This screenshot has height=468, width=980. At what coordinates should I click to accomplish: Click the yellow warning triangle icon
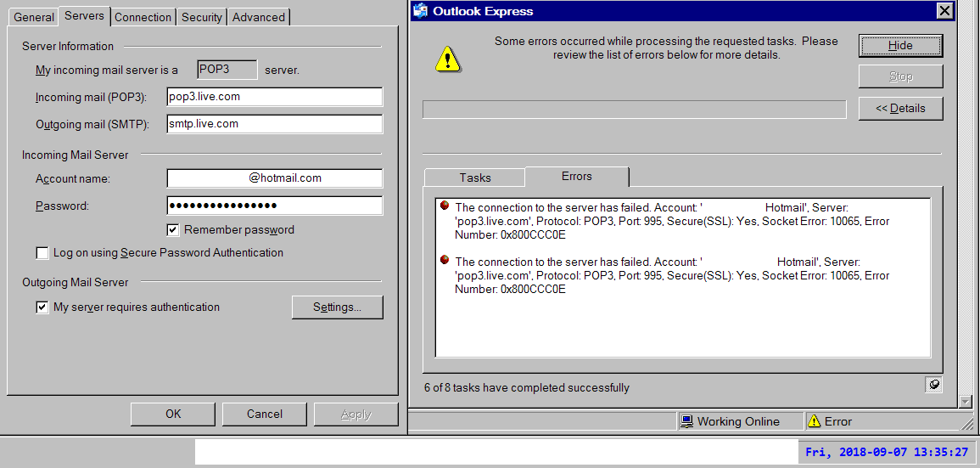(447, 57)
